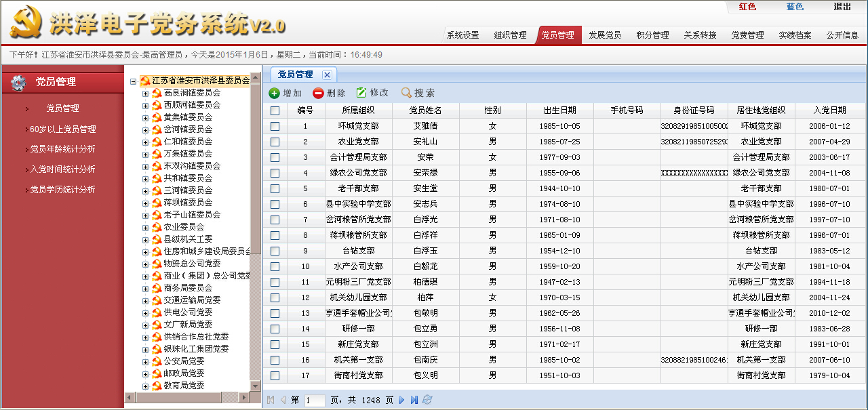Viewport: 868px width, 410px height.
Task: Click the page number input field
Action: tap(315, 401)
